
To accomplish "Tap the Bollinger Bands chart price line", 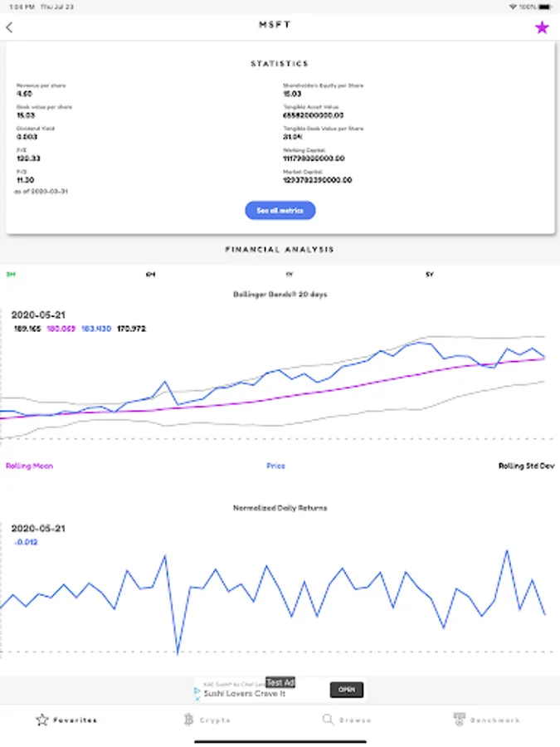I will pyautogui.click(x=382, y=352).
